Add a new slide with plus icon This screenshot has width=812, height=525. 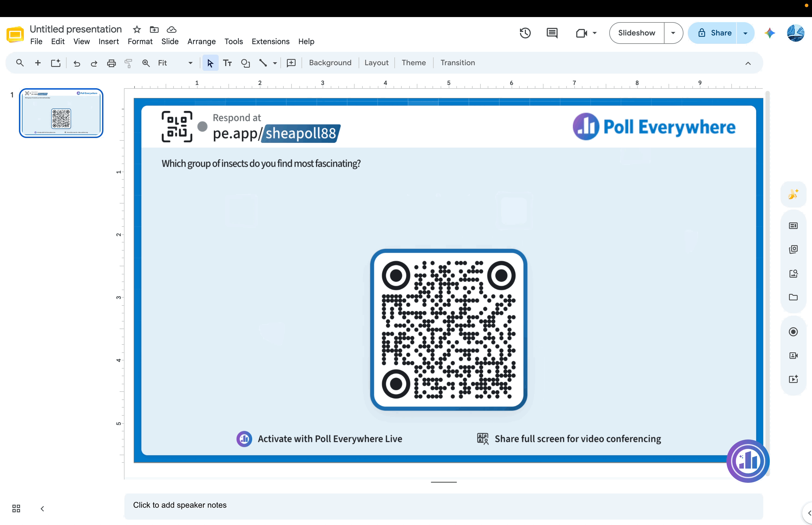38,63
